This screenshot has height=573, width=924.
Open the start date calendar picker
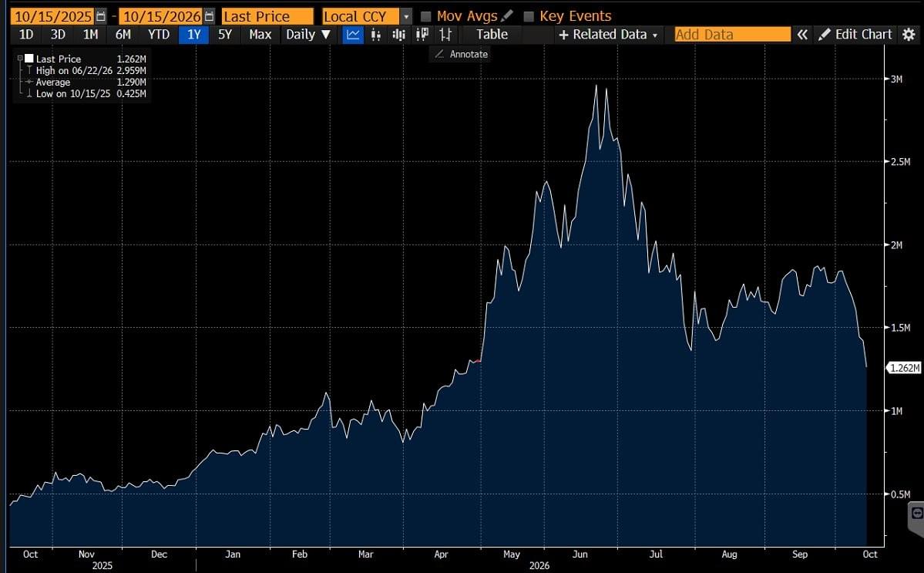tap(101, 16)
